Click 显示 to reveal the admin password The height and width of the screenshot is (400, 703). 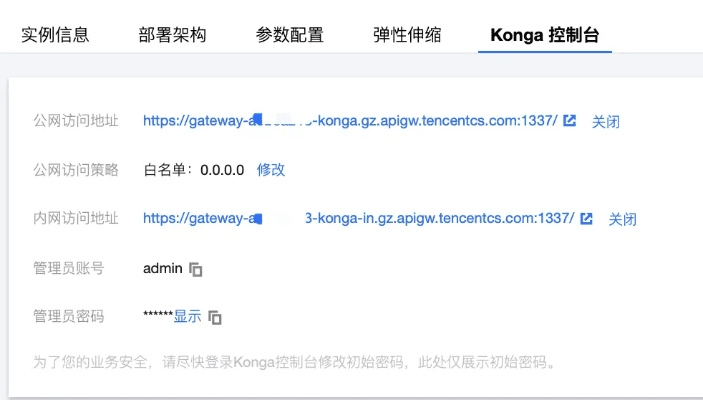[187, 317]
